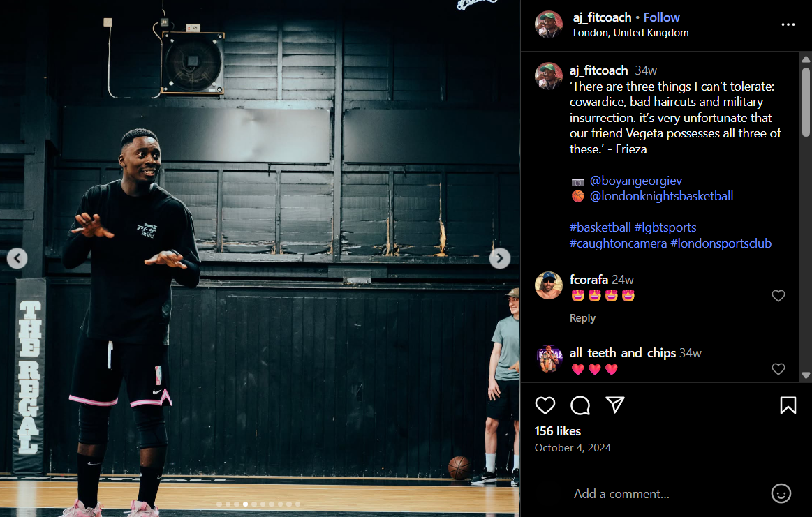
Task: Open the comment bubble icon
Action: 580,405
